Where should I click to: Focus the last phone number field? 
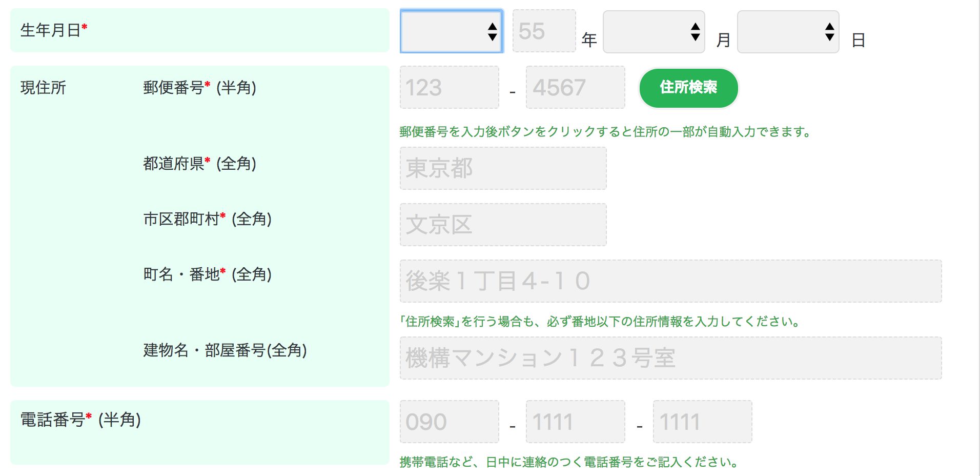tap(702, 422)
